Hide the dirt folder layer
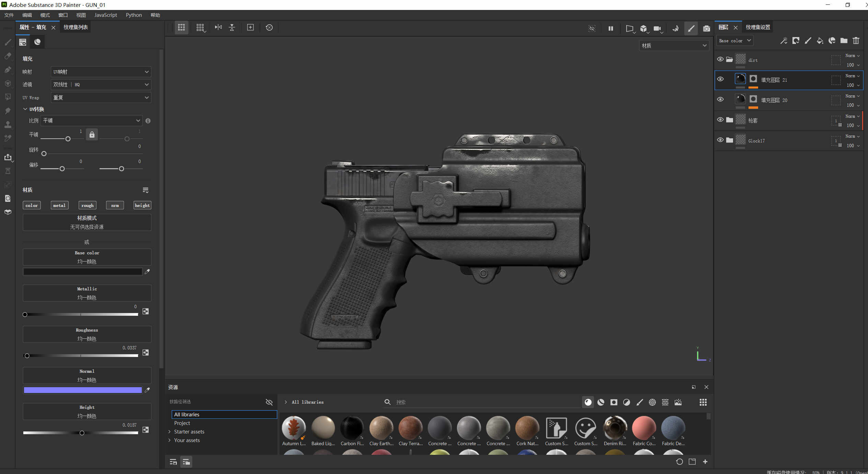 (x=720, y=59)
